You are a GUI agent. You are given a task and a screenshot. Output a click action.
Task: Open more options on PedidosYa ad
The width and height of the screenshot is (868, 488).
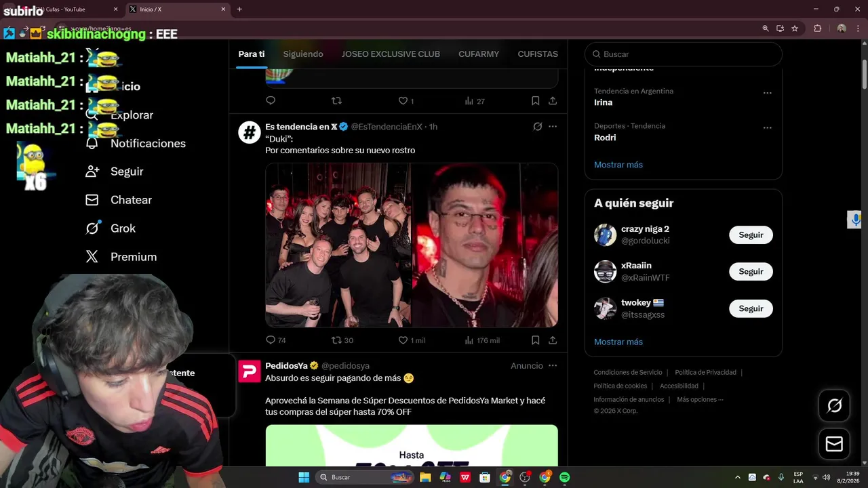(x=553, y=366)
